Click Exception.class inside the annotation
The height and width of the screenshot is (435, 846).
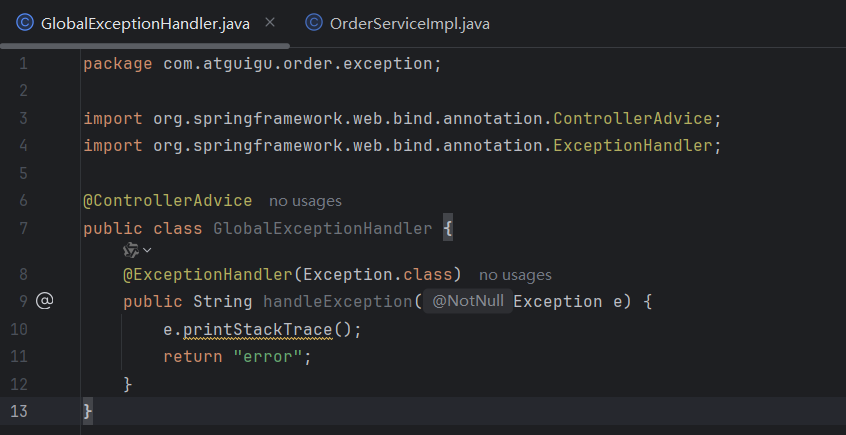(377, 275)
